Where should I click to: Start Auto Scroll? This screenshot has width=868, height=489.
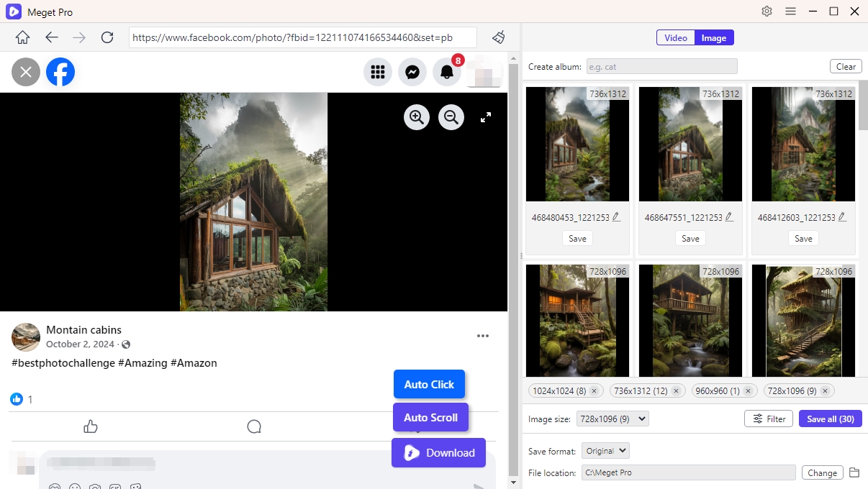[430, 417]
